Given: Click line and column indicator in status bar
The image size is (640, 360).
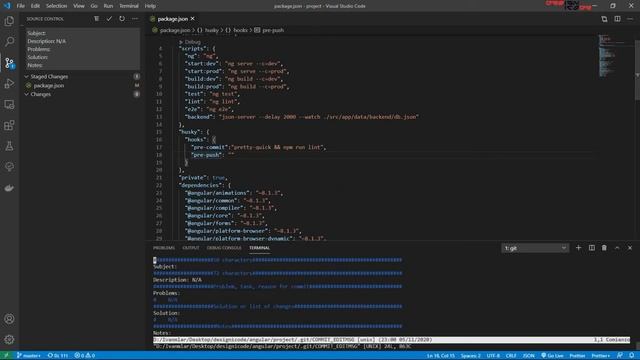Looking at the screenshot, I should 441,356.
